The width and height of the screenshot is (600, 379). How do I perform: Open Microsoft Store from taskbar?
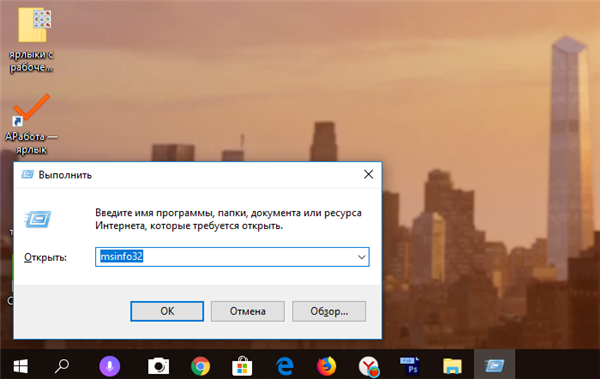pyautogui.click(x=242, y=366)
